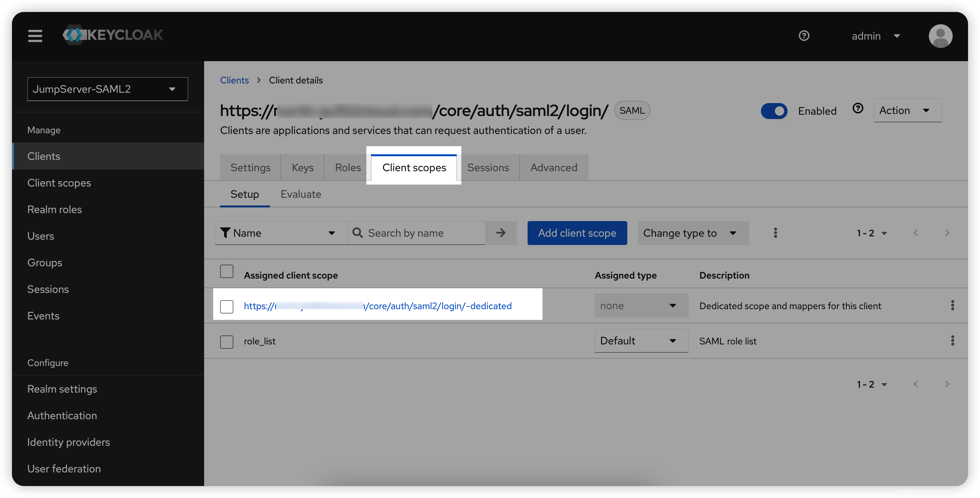
Task: Open the kebab menu on the role_list row
Action: [953, 340]
